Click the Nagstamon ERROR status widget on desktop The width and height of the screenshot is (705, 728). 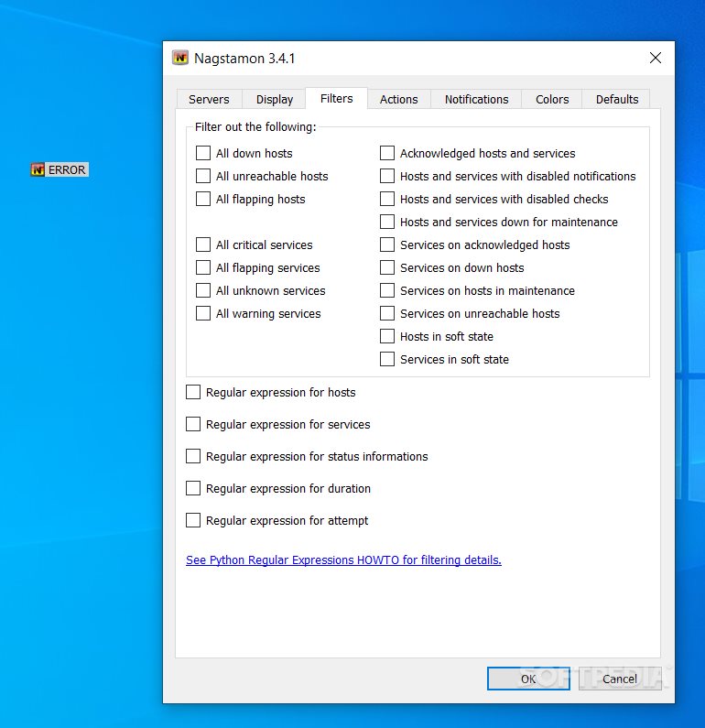60,170
